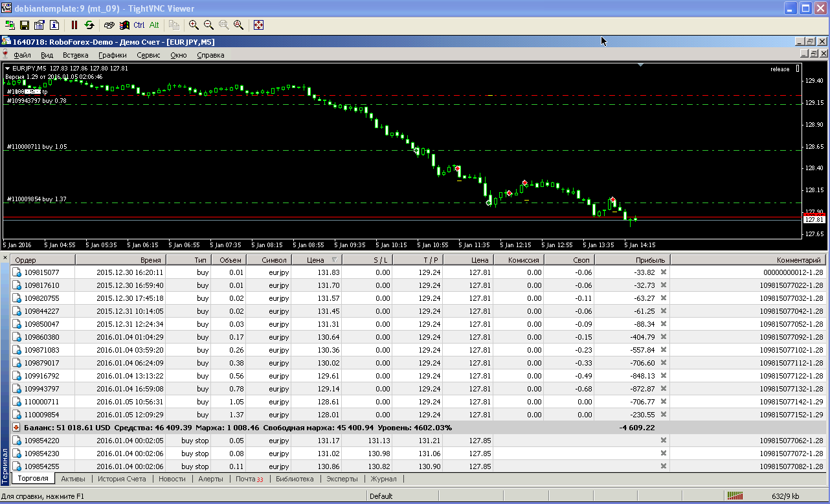Viewport: 830px width, 504px height.
Task: Open the Вид menu
Action: pos(47,55)
